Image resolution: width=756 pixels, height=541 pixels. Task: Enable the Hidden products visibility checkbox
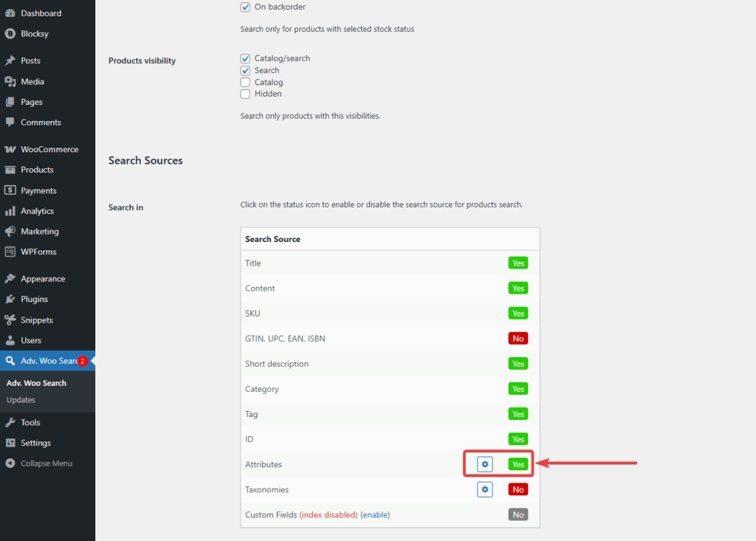click(x=244, y=94)
